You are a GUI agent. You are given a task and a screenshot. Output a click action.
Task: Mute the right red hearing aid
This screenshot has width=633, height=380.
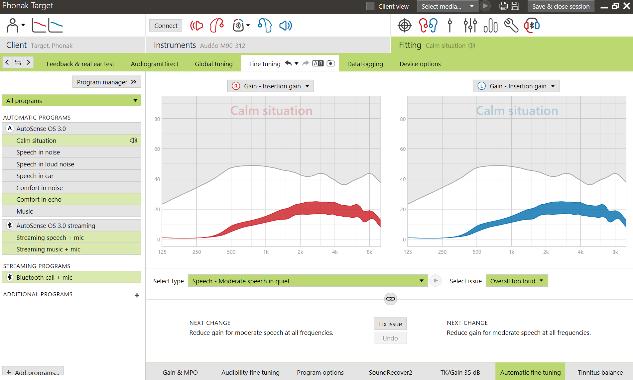pyautogui.click(x=196, y=26)
